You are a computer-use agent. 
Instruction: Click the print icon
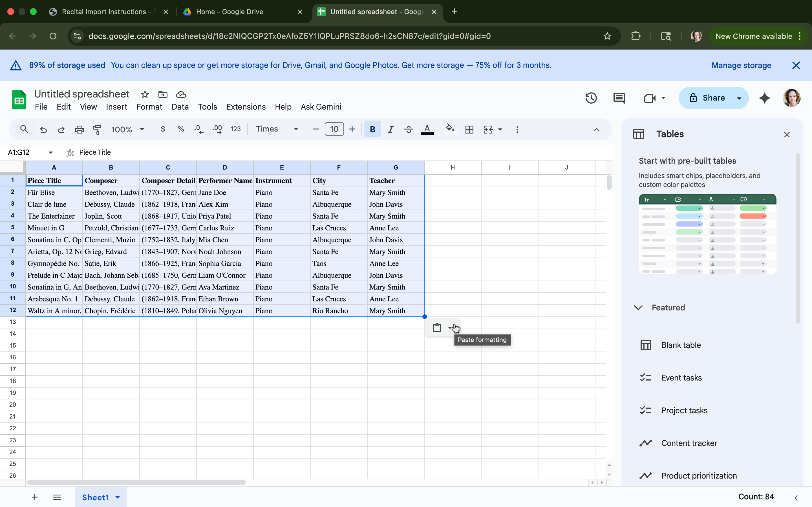pyautogui.click(x=79, y=130)
